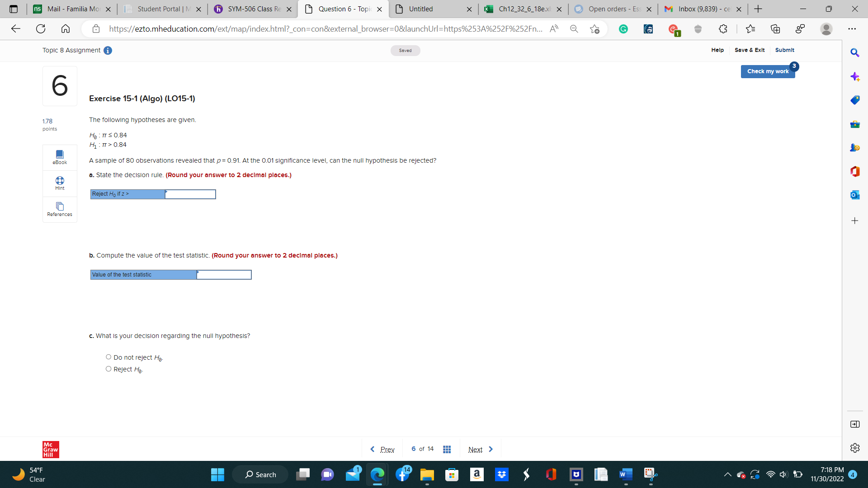Open the eBook icon in sidebar
This screenshot has height=488, width=868.
[x=60, y=155]
